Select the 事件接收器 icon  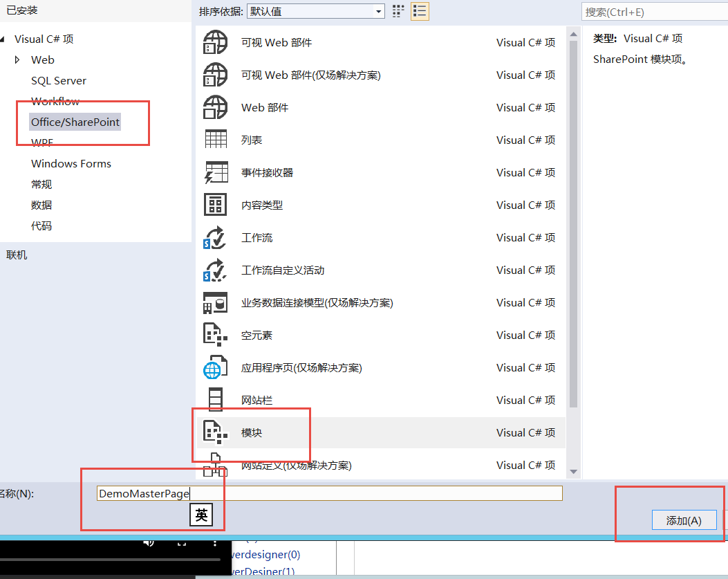(x=216, y=172)
